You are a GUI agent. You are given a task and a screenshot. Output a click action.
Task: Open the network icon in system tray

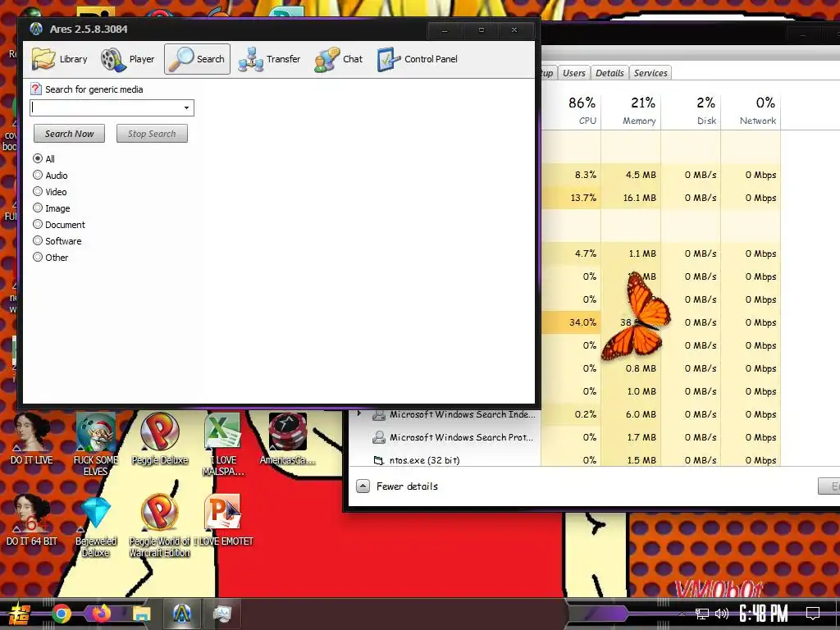[x=702, y=614]
